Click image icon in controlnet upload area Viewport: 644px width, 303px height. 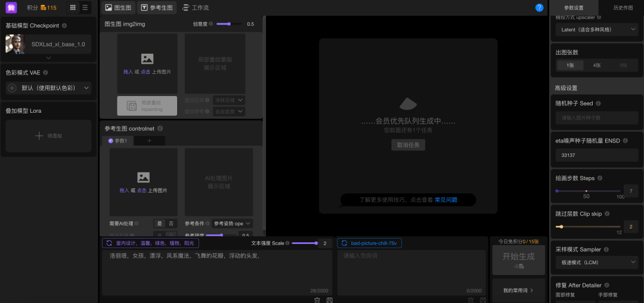click(x=143, y=177)
